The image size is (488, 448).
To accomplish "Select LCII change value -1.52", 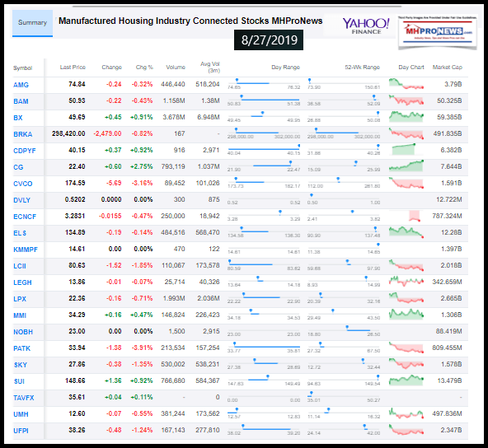I will click(x=114, y=265).
